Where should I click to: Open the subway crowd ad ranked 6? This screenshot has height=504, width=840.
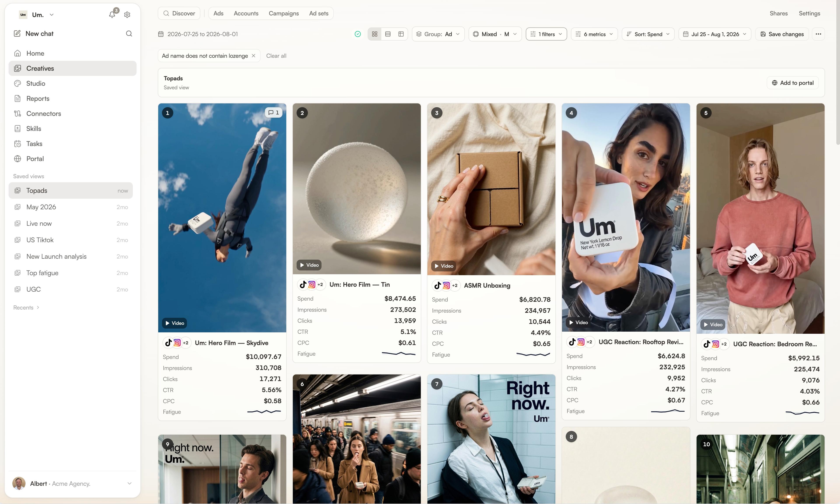point(357,439)
